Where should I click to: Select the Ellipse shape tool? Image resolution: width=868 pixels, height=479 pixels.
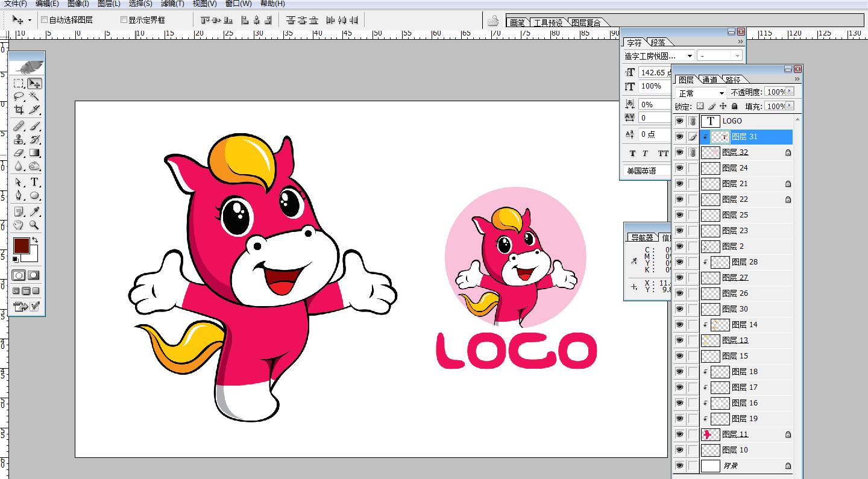coord(34,196)
